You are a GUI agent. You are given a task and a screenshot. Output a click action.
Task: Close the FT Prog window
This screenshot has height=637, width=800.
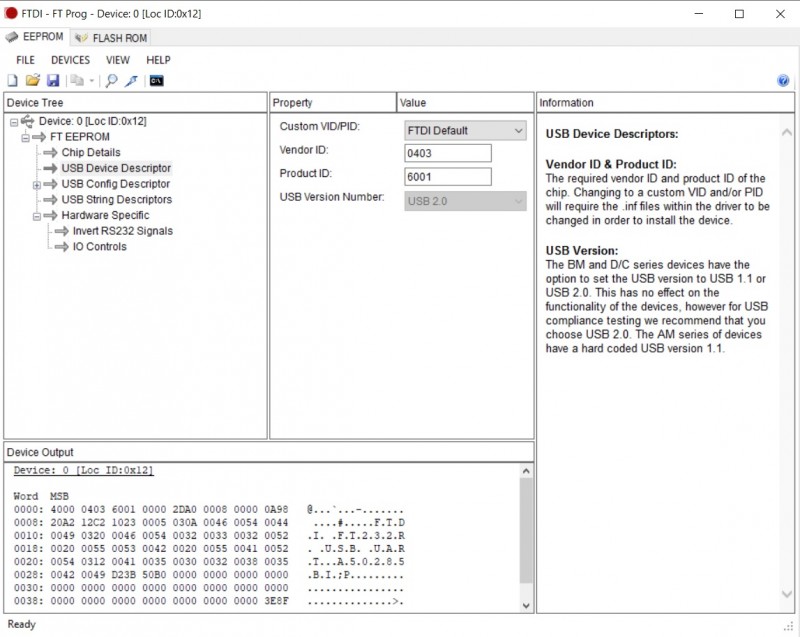pyautogui.click(x=780, y=14)
